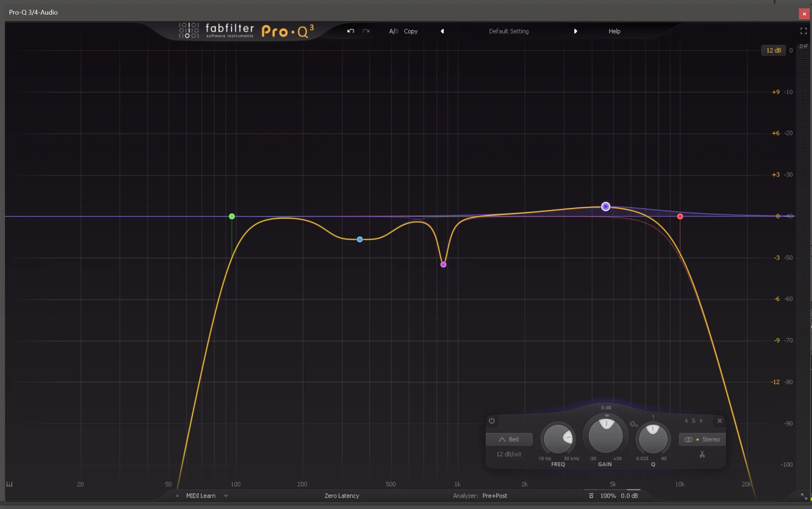812x509 pixels.
Task: Click Copy to copy A to B
Action: point(411,31)
